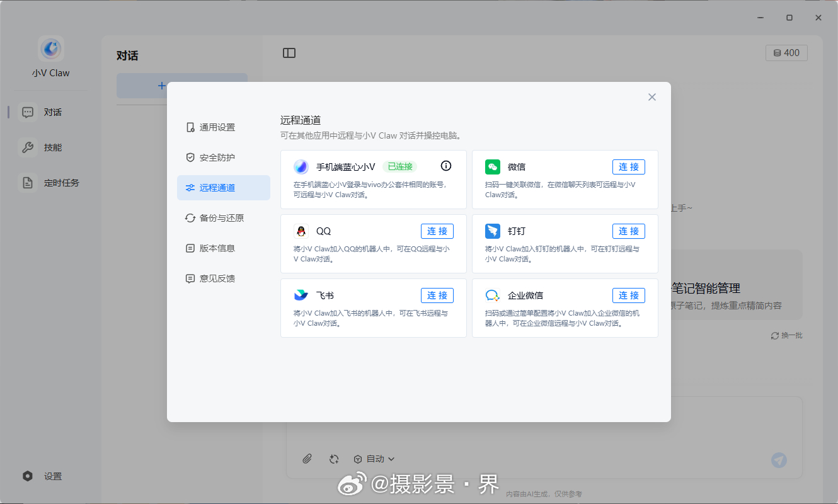Click the 400 credits counter
Viewport: 838px width, 504px height.
pos(786,53)
